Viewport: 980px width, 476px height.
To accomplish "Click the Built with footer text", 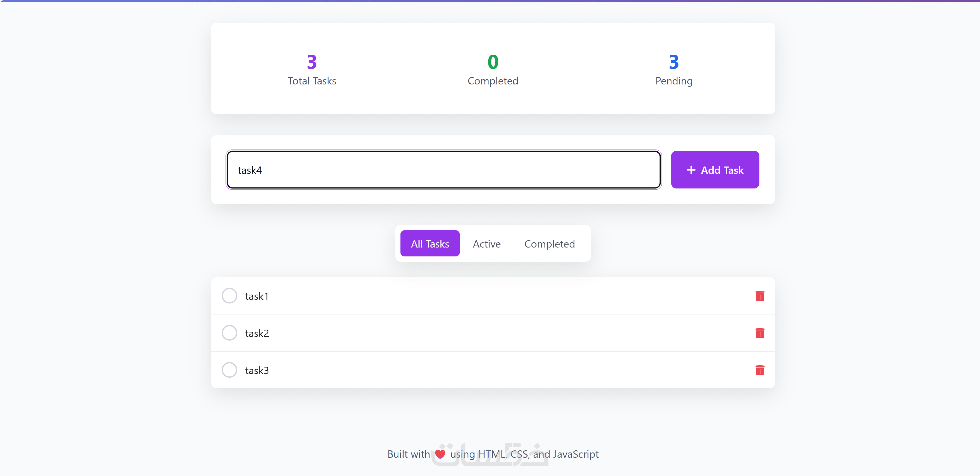I will point(408,454).
